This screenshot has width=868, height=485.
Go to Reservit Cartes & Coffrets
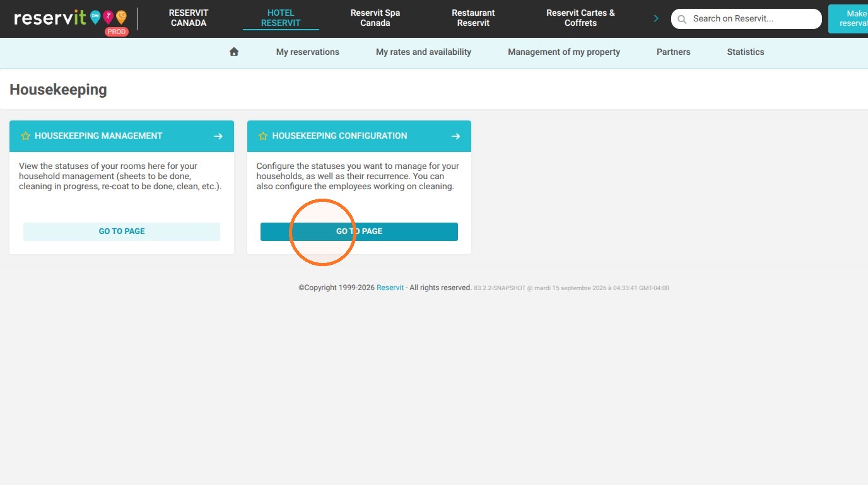580,18
